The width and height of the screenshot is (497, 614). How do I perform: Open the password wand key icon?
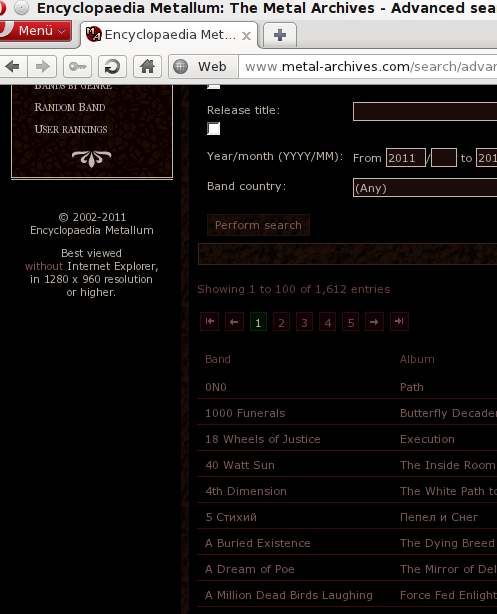(77, 67)
